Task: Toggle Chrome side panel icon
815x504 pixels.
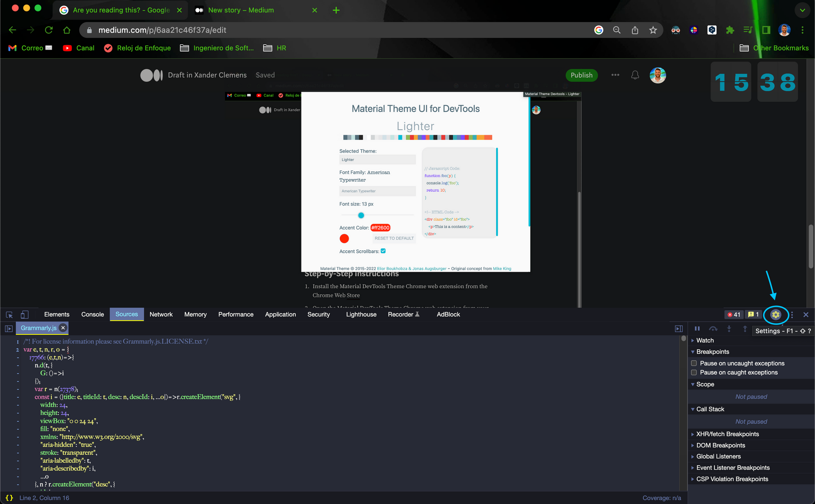Action: click(766, 30)
